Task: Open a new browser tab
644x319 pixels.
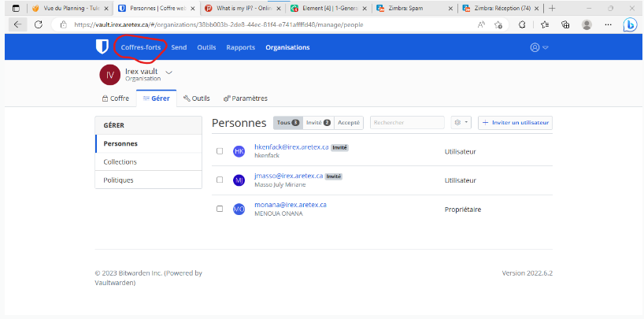Action: coord(552,8)
